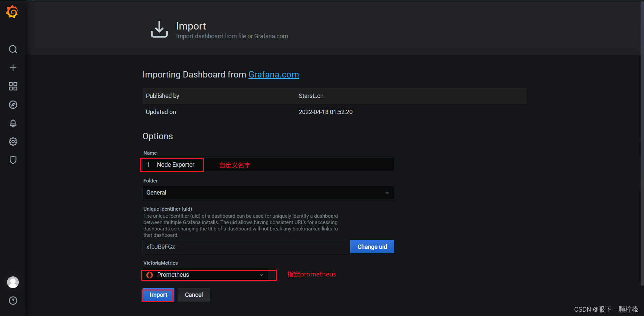Click the Updated on label
This screenshot has width=644, height=316.
tap(161, 112)
